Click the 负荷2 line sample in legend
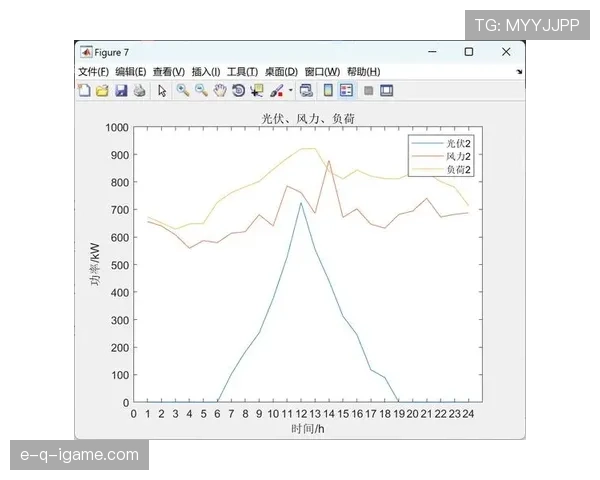This screenshot has width=600, height=480. click(427, 170)
